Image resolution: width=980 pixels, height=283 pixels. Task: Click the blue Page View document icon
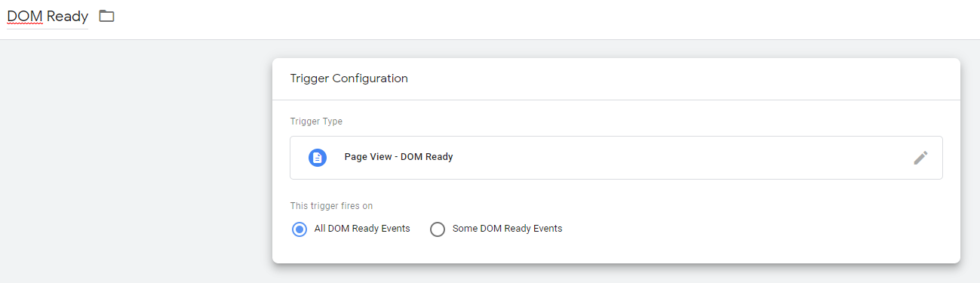click(x=318, y=158)
